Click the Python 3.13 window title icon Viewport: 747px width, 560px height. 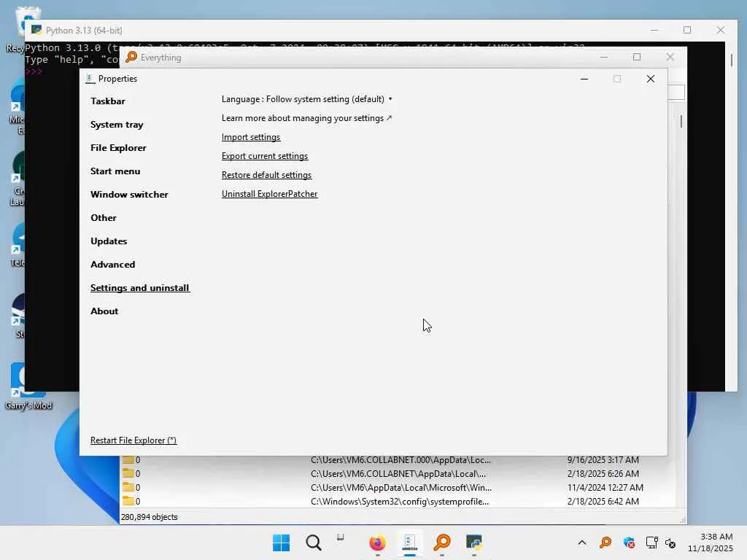pyautogui.click(x=36, y=30)
